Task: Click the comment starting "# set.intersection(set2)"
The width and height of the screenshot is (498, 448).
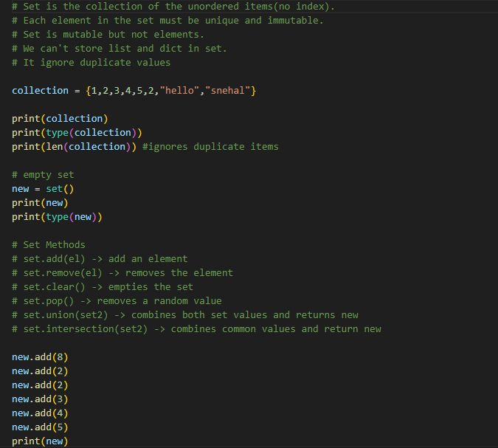Action: coord(196,329)
